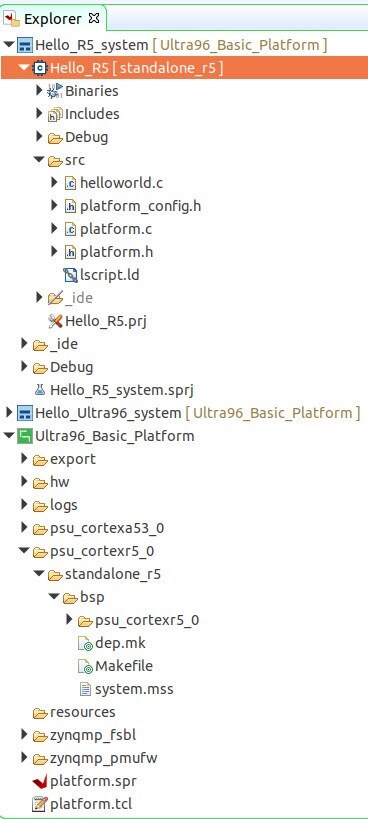Expand the Hello_Ultra96_system project
368x819 pixels.
pyautogui.click(x=8, y=413)
